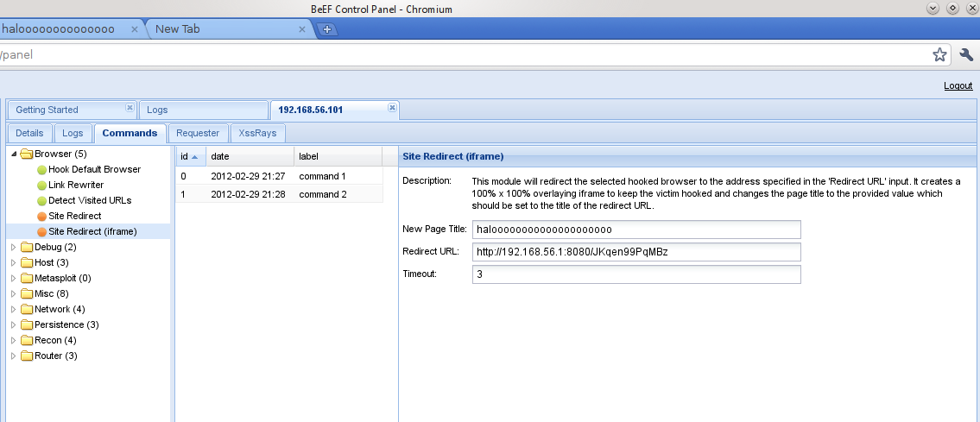Sort command history by date column
This screenshot has width=980, height=422.
[250, 157]
